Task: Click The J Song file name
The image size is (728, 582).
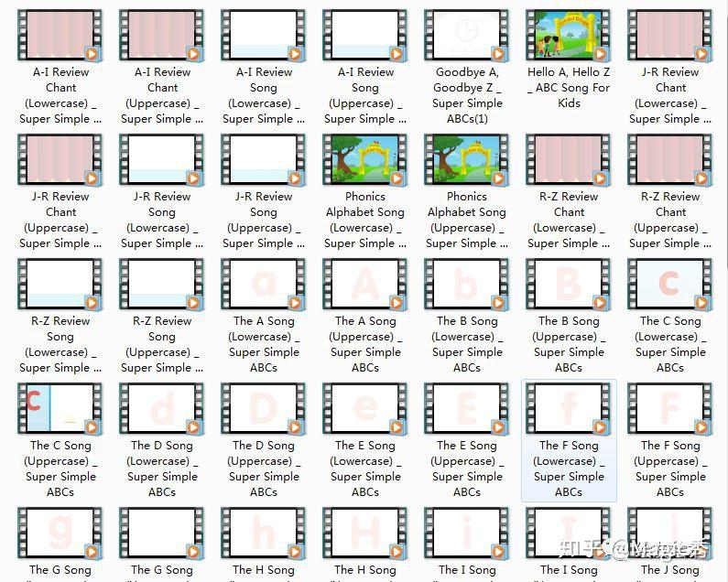Action: [670, 570]
